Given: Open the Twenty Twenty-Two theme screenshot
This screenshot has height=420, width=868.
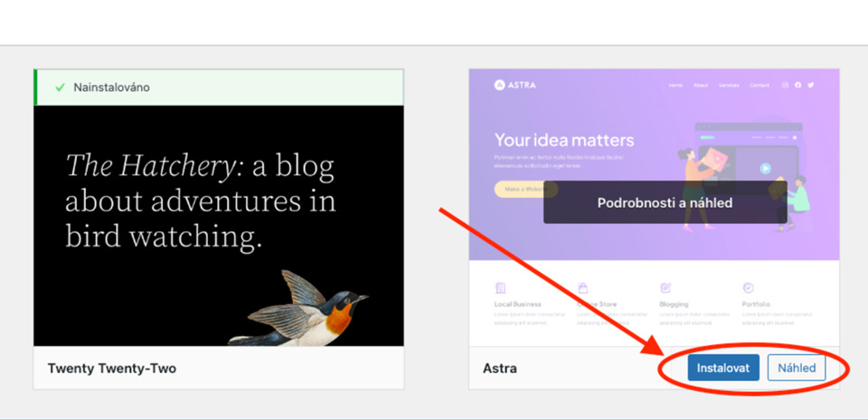Looking at the screenshot, I should tap(219, 226).
